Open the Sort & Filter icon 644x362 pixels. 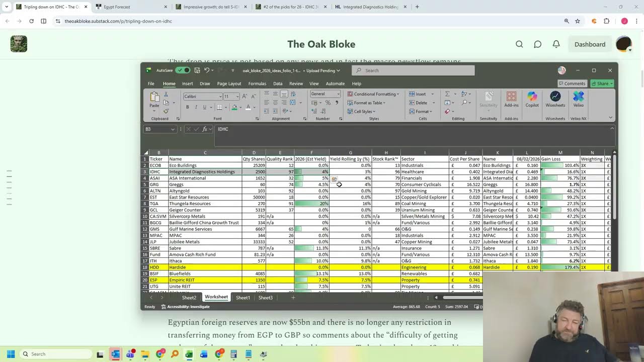[x=465, y=94]
